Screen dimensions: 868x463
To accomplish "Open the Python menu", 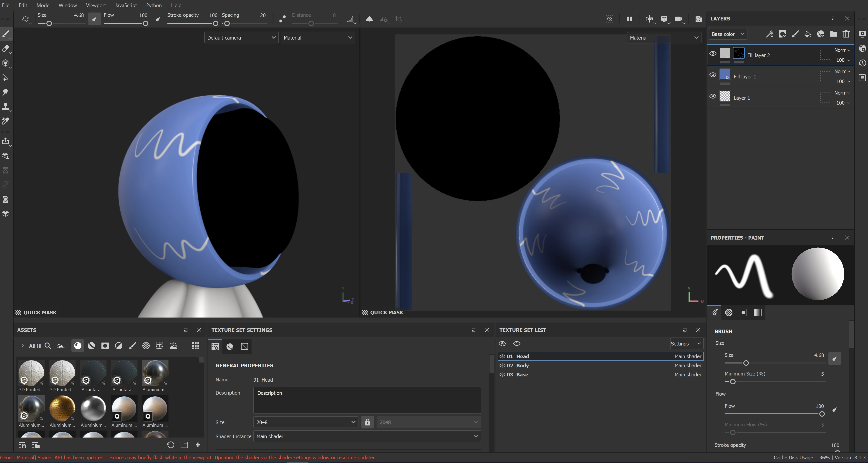I will 154,5.
